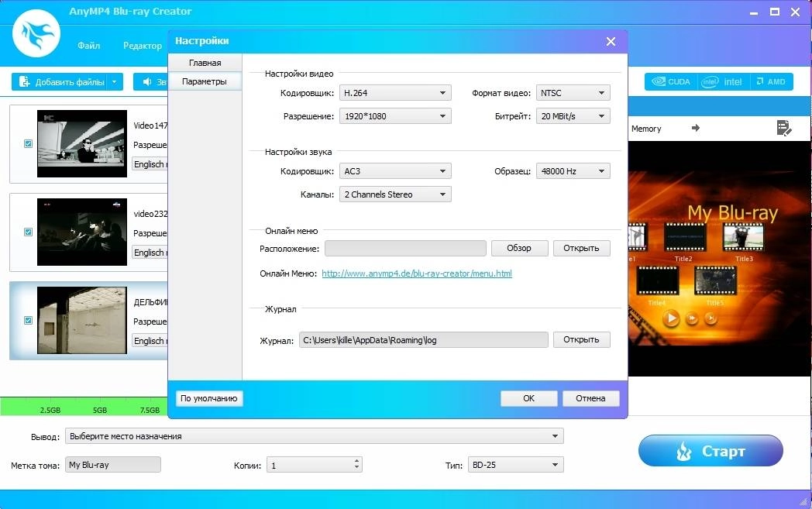Open Englisch audio dropdown for Video147

click(x=150, y=164)
